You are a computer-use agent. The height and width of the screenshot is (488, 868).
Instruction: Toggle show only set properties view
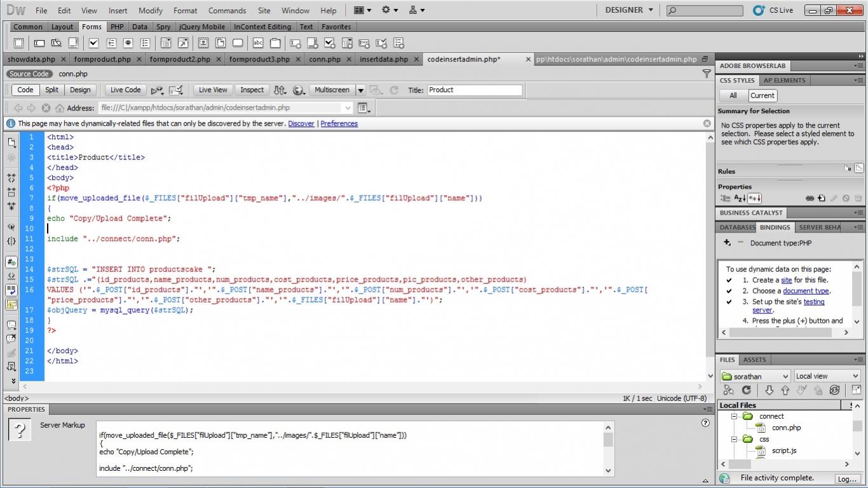pos(754,198)
